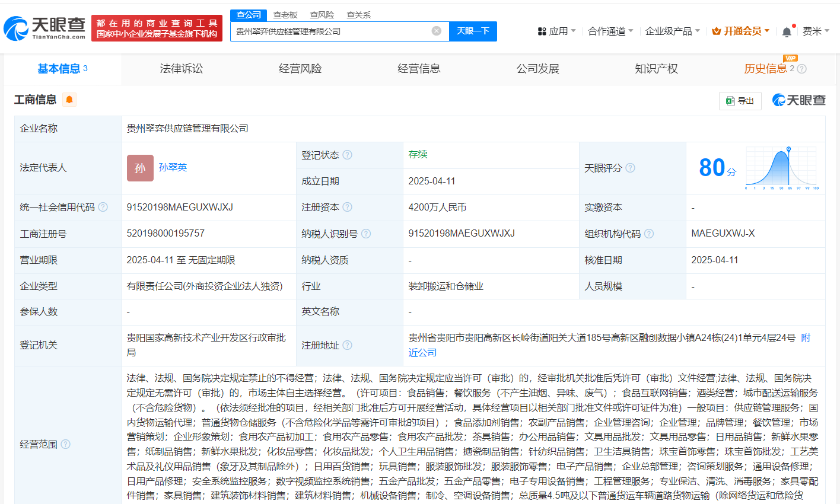
Task: Click help icon next to 经营范围
Action: (66, 444)
